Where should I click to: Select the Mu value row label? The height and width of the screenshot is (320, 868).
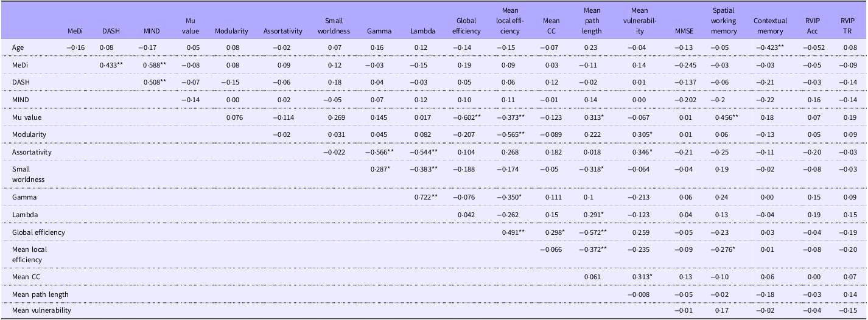pos(26,116)
